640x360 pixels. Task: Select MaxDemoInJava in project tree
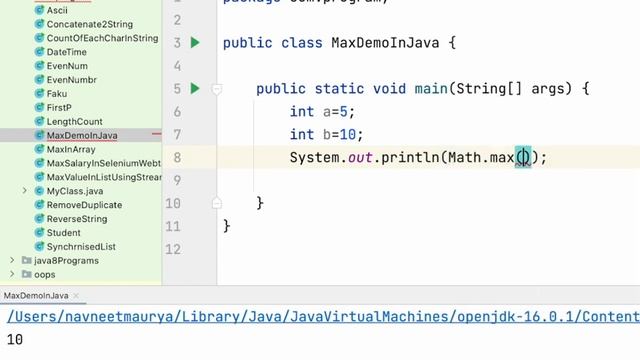(x=82, y=135)
